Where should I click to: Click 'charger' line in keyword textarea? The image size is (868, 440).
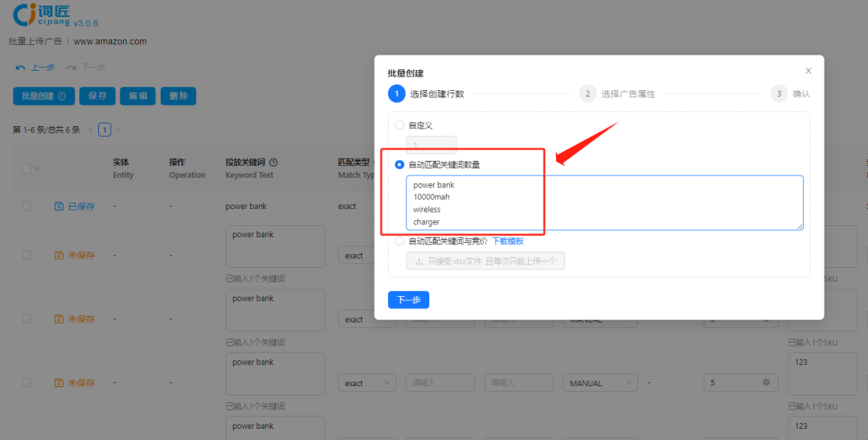pyautogui.click(x=426, y=222)
